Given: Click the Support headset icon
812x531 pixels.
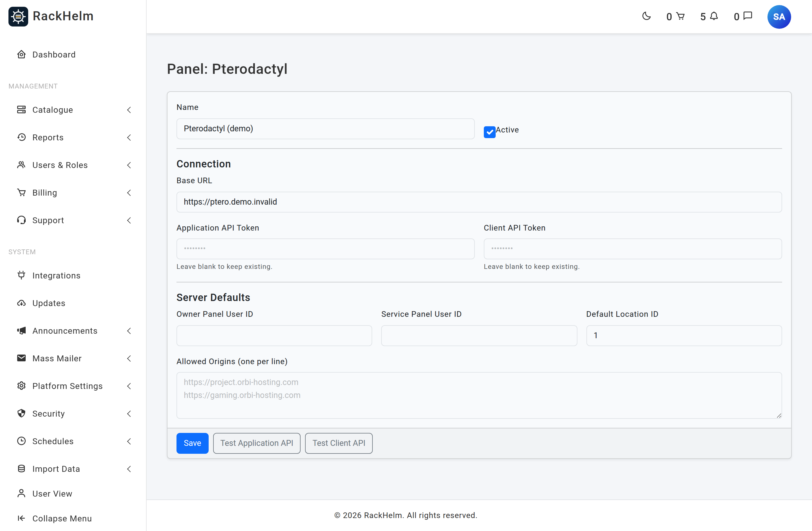Looking at the screenshot, I should tap(21, 220).
